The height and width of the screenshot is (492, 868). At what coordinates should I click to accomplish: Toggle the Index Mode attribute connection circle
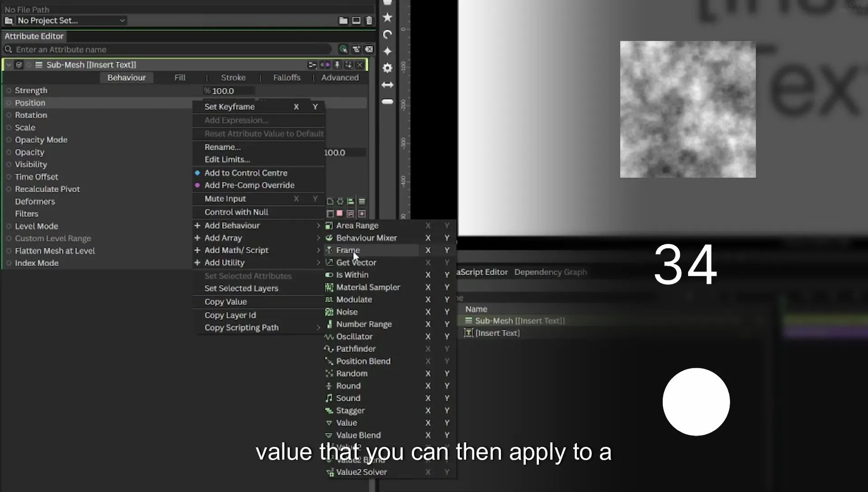9,263
